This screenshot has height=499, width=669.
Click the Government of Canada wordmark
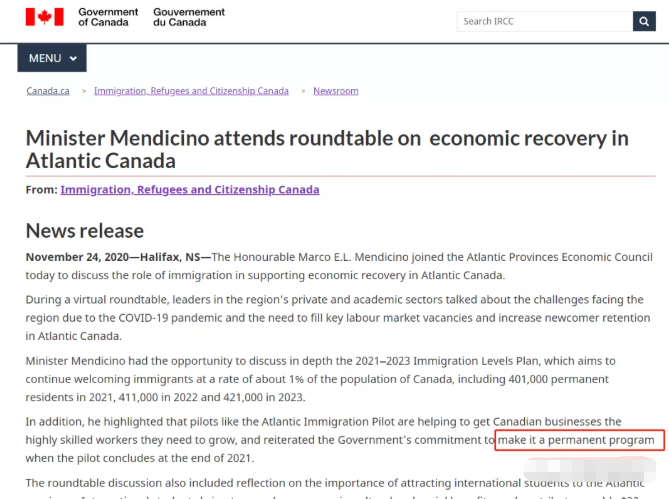point(108,17)
